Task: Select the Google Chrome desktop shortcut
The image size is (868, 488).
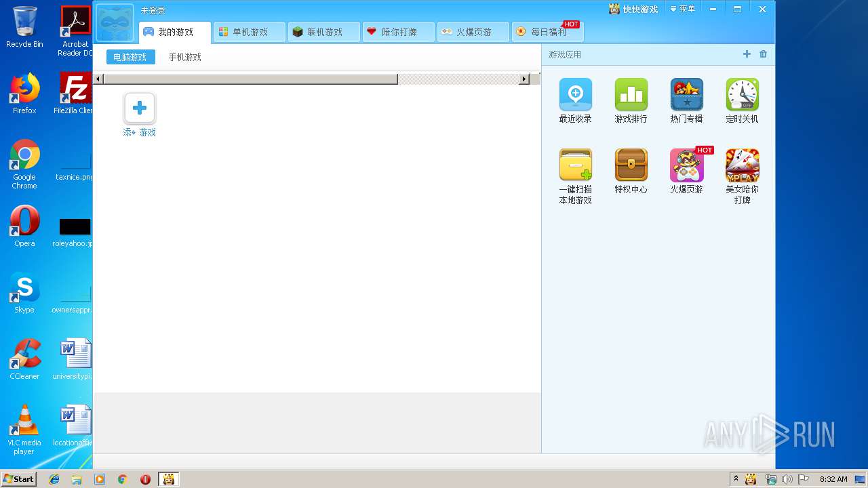Action: tap(24, 164)
